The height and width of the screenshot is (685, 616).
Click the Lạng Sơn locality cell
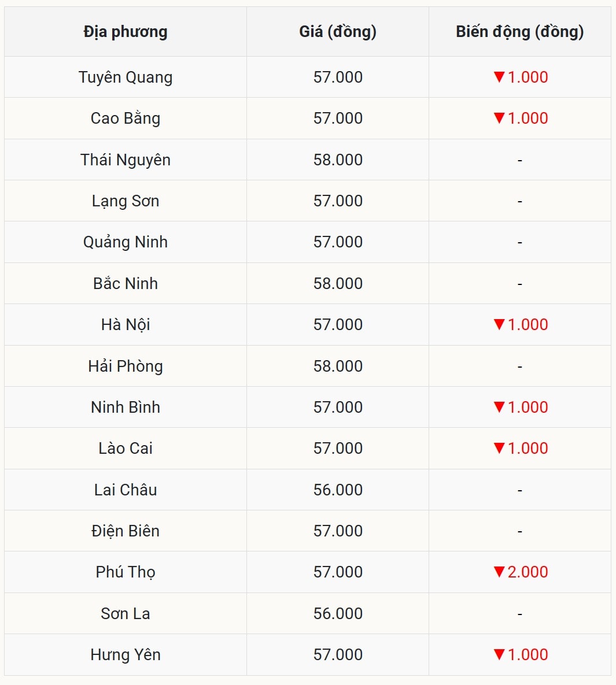[x=126, y=201]
